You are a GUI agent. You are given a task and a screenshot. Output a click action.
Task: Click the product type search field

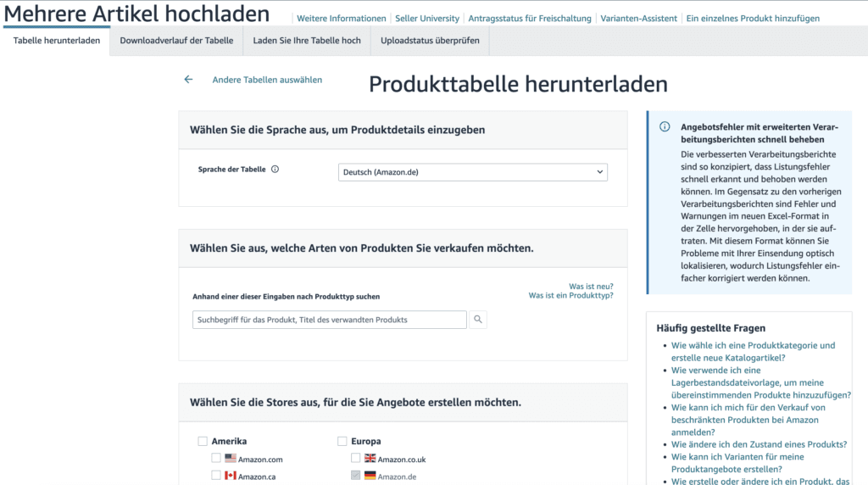pos(329,320)
